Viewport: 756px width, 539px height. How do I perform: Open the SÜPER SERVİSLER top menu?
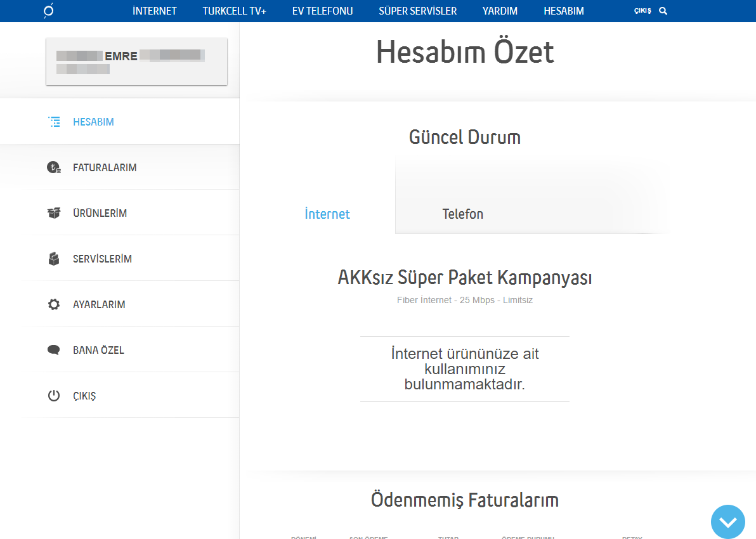pos(417,11)
